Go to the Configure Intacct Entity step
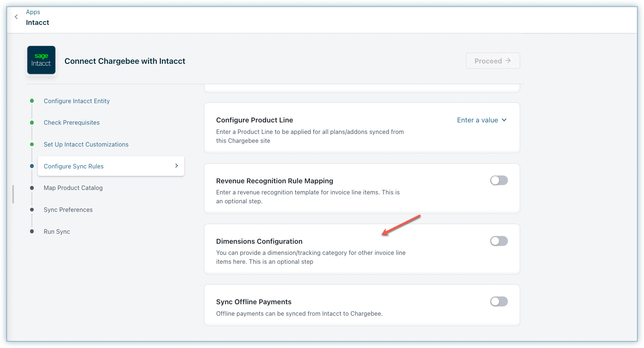 point(77,101)
